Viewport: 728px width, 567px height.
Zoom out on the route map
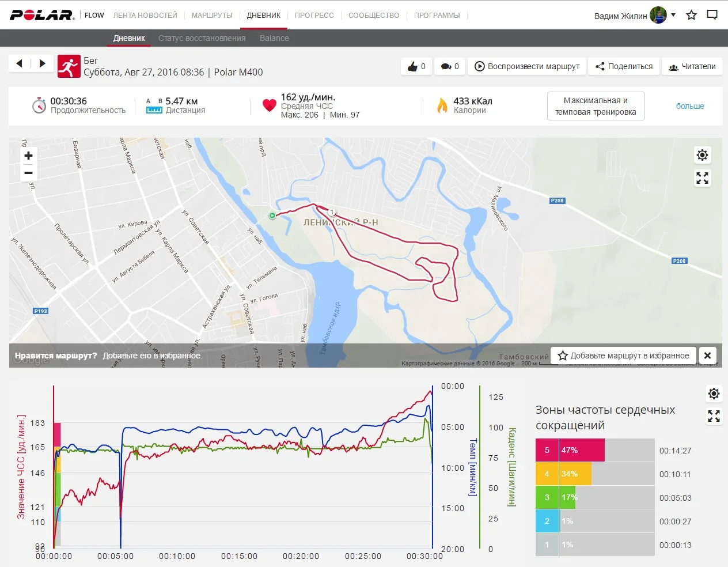click(28, 173)
